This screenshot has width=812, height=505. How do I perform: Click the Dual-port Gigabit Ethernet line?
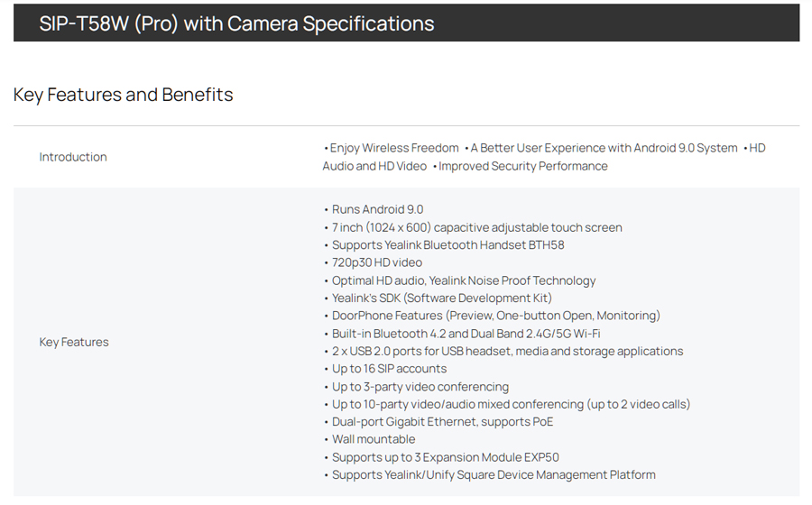pos(442,422)
